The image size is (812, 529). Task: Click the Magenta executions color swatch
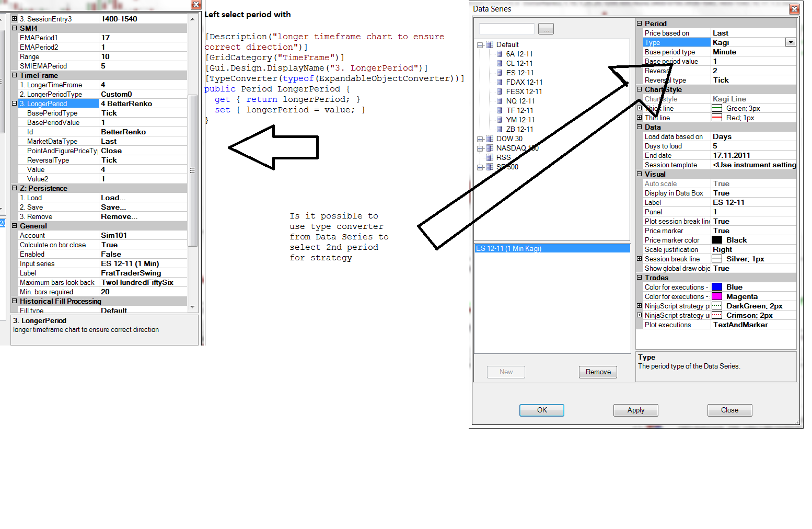[x=717, y=296]
